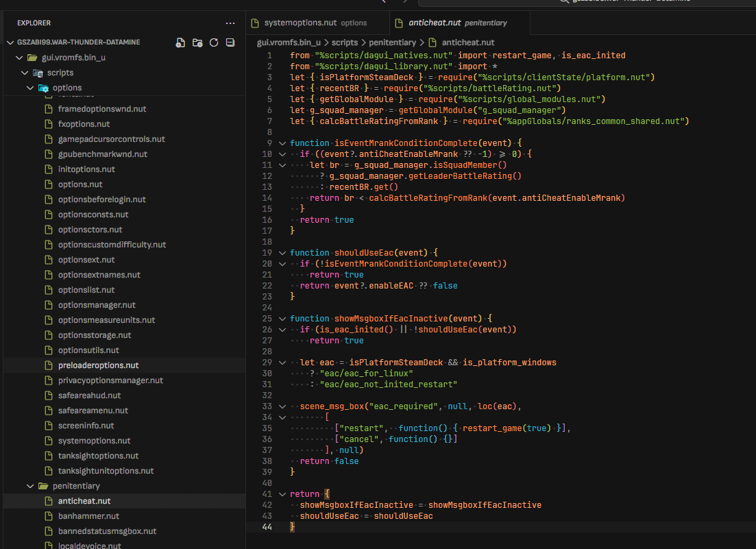Image resolution: width=756 pixels, height=549 pixels.
Task: Select preloaderoptions.nut in the tree
Action: [124, 365]
